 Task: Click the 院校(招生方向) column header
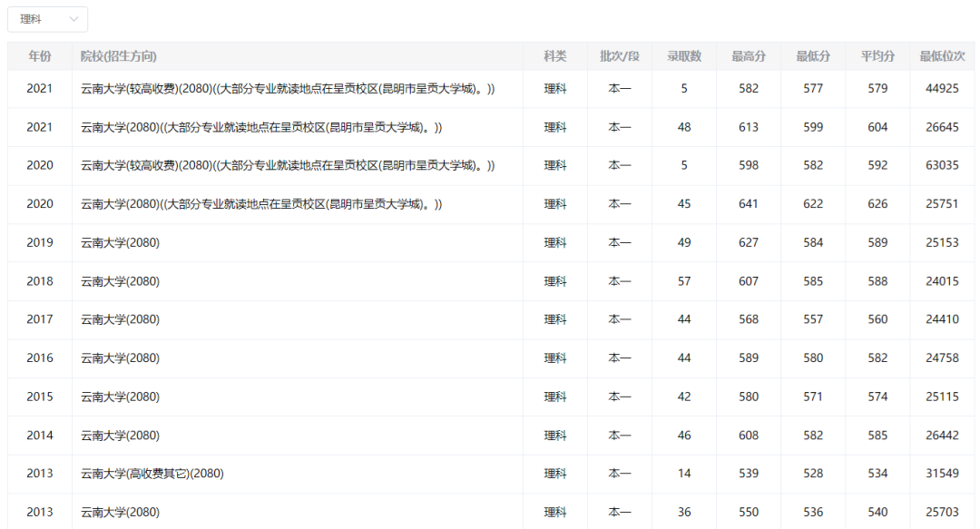click(x=118, y=56)
